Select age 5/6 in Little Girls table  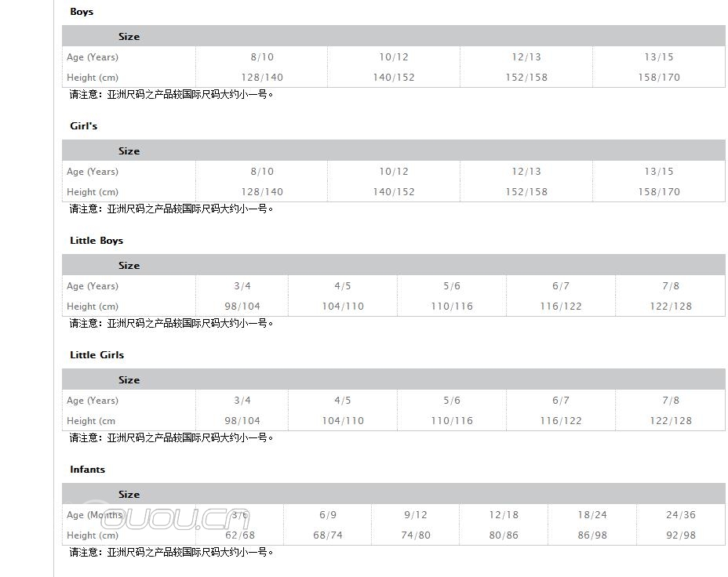click(x=452, y=401)
